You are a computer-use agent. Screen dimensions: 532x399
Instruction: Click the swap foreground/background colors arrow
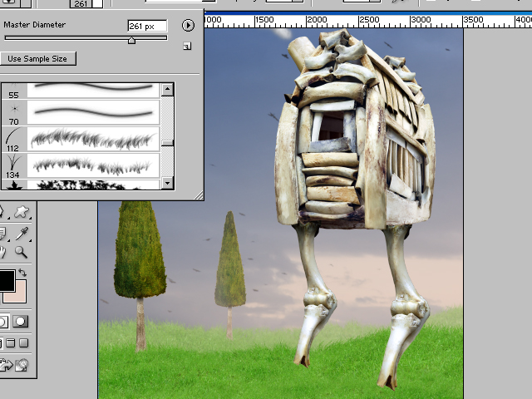(x=22, y=273)
